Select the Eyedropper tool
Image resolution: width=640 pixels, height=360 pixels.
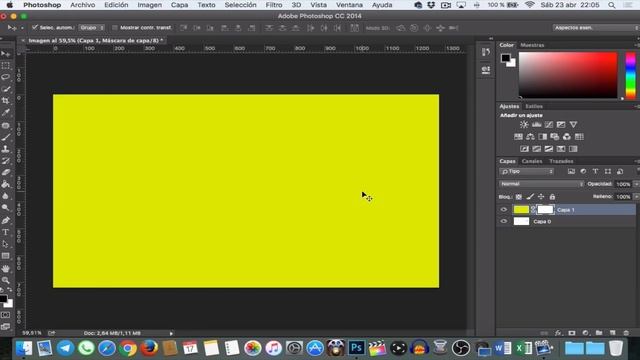tap(6, 112)
